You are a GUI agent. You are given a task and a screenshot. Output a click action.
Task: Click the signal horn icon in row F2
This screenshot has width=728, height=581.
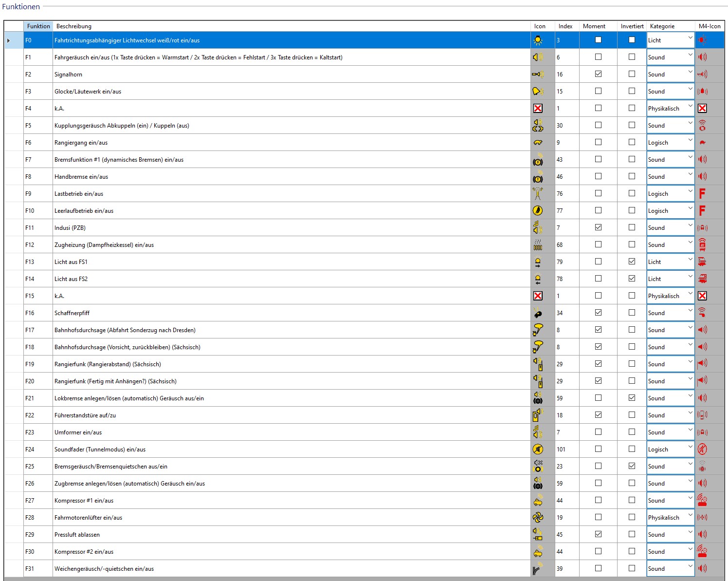point(538,75)
